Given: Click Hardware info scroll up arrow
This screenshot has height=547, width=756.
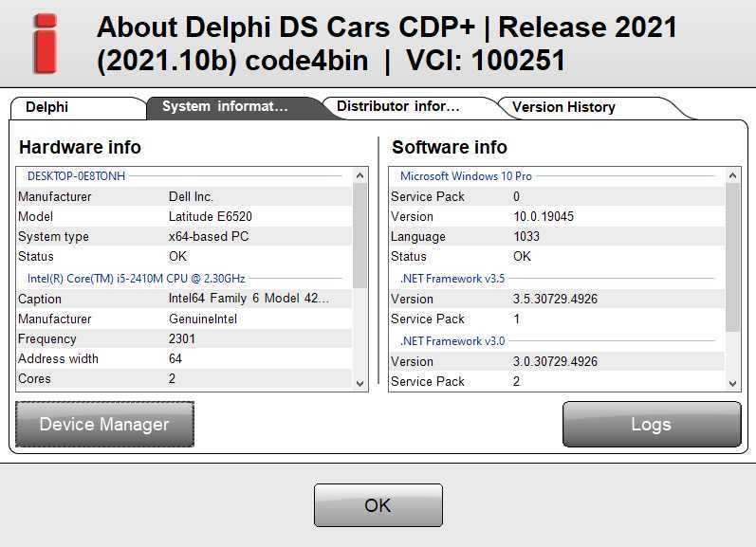Looking at the screenshot, I should click(x=360, y=176).
